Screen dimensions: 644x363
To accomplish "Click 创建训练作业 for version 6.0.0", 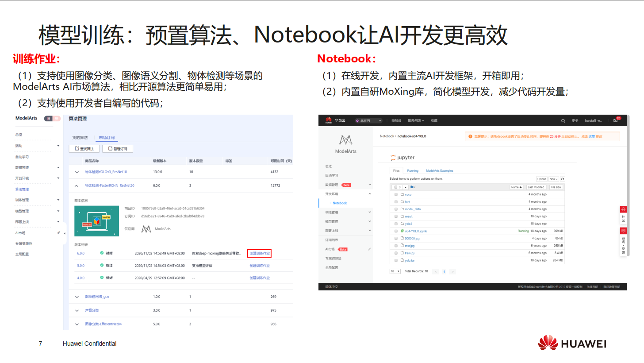I will 259,253.
